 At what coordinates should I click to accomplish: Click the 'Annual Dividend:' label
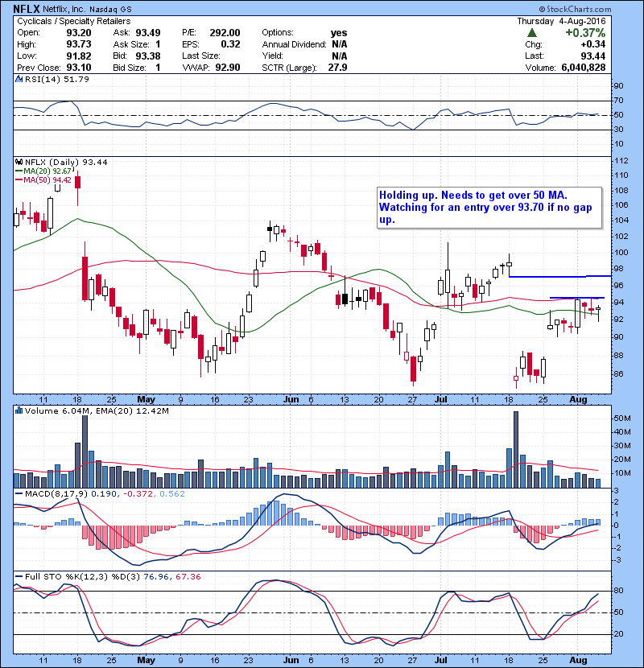294,44
